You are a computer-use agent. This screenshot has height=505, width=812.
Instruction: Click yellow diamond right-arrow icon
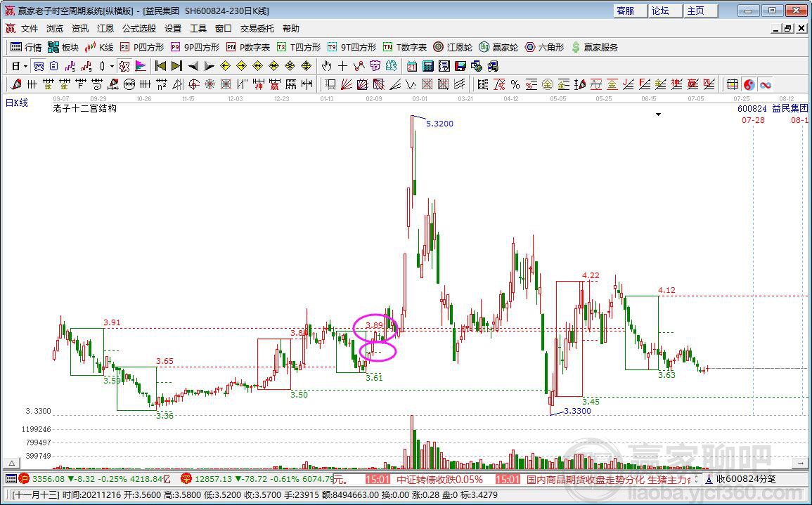[241, 66]
